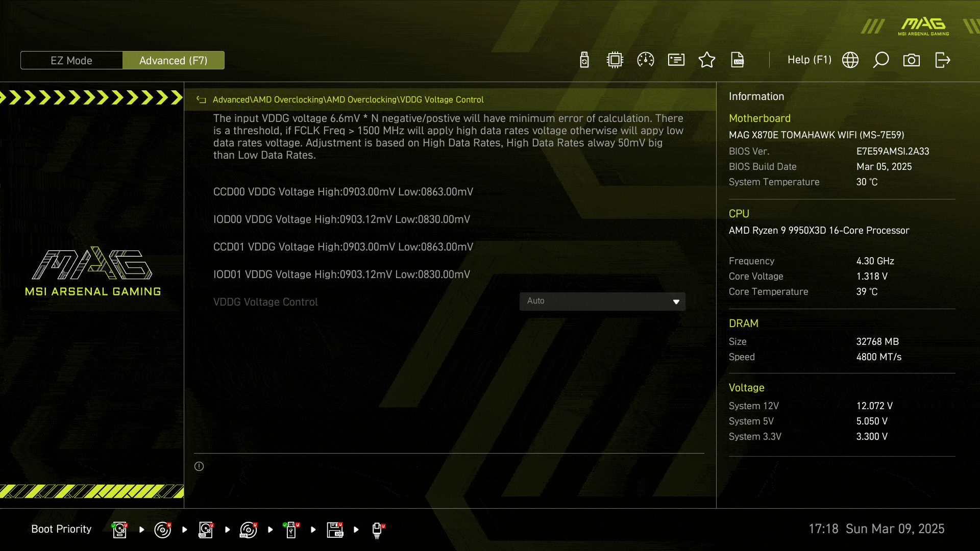Image resolution: width=980 pixels, height=551 pixels.
Task: Select the CCD00 VDDG Voltage row
Action: coord(343,192)
